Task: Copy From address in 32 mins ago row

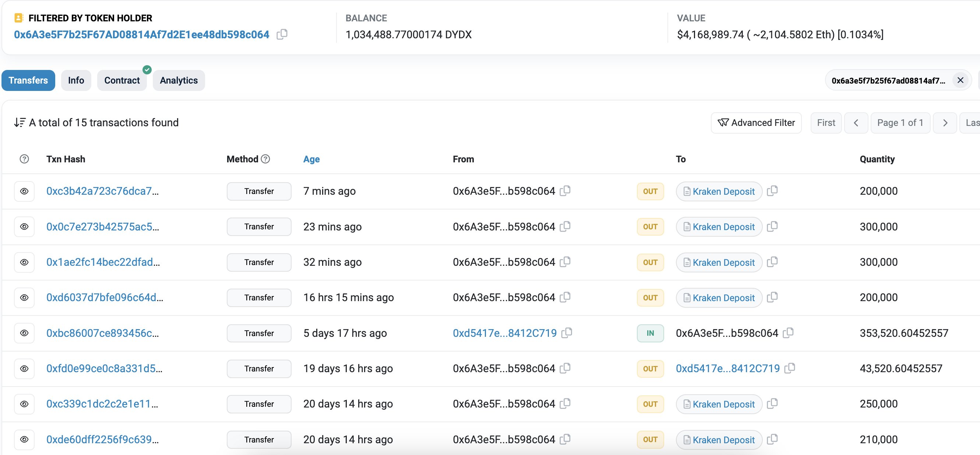Action: (565, 262)
